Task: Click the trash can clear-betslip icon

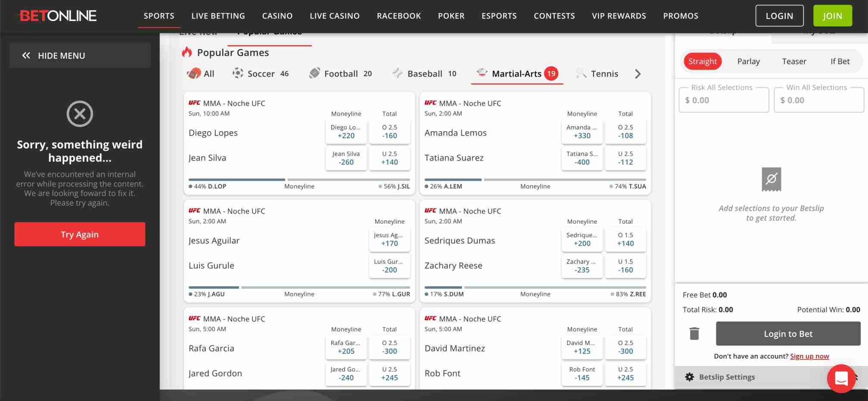Action: point(694,333)
